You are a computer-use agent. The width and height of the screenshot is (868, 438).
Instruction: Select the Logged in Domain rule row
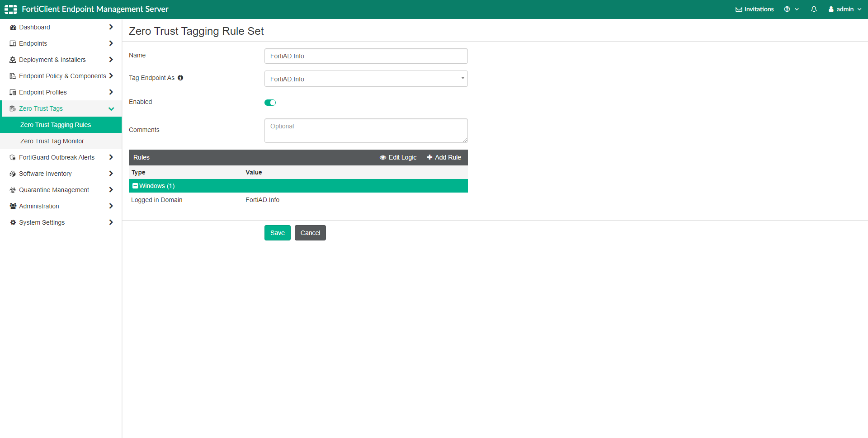pyautogui.click(x=298, y=200)
